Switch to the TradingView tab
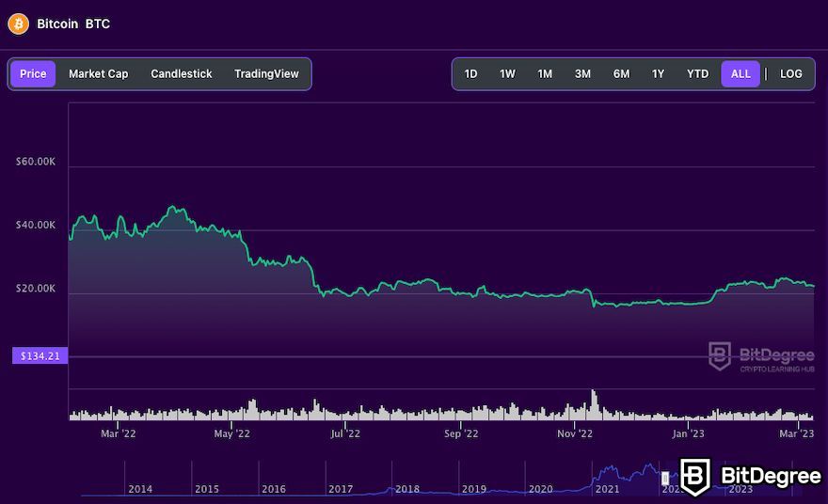 coord(266,74)
